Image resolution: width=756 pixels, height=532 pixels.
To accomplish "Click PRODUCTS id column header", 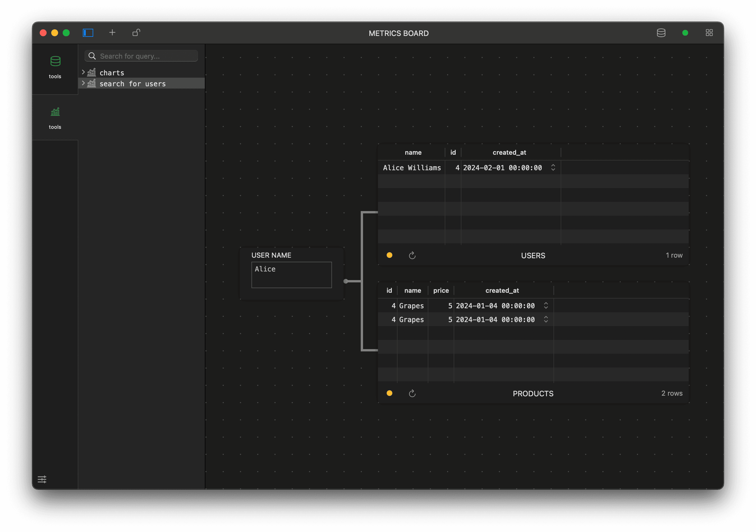I will [x=389, y=290].
